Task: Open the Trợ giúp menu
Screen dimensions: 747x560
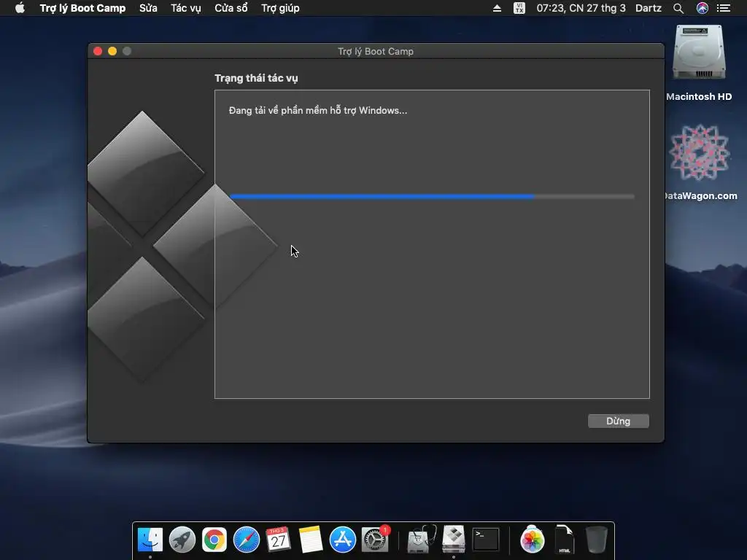Action: point(280,8)
